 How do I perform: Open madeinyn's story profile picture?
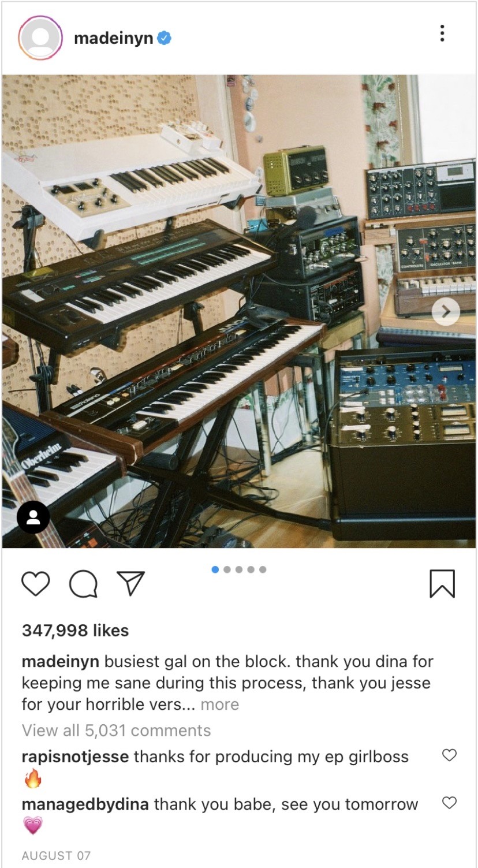[x=40, y=38]
